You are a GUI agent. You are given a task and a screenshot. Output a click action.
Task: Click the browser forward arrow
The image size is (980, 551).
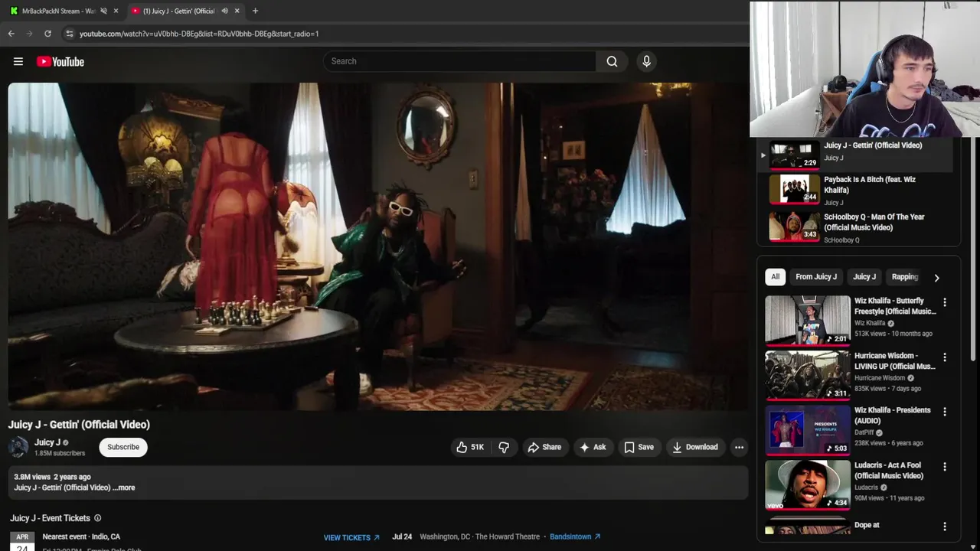coord(29,34)
